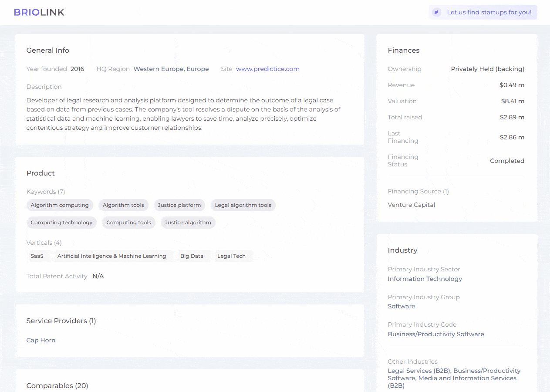Click the year founded value '2016'
The width and height of the screenshot is (550, 392).
78,69
